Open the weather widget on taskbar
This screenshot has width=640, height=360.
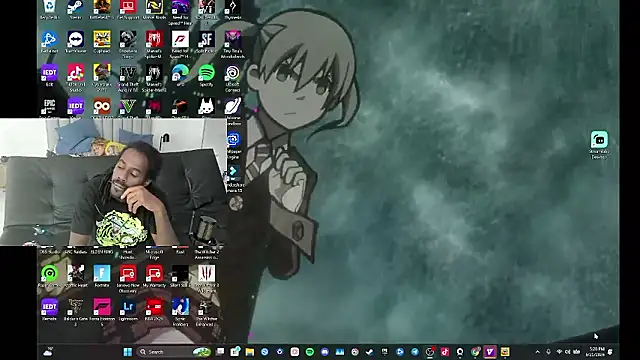click(x=48, y=352)
